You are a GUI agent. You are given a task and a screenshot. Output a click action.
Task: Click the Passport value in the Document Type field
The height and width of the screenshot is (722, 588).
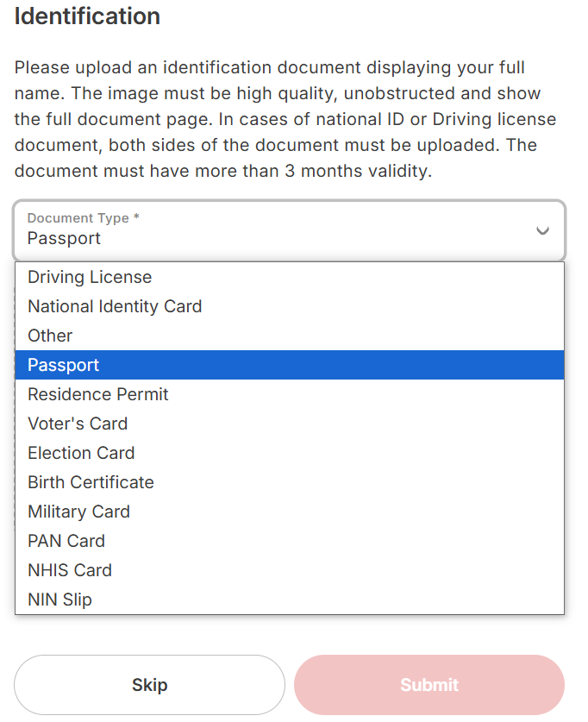coord(65,239)
